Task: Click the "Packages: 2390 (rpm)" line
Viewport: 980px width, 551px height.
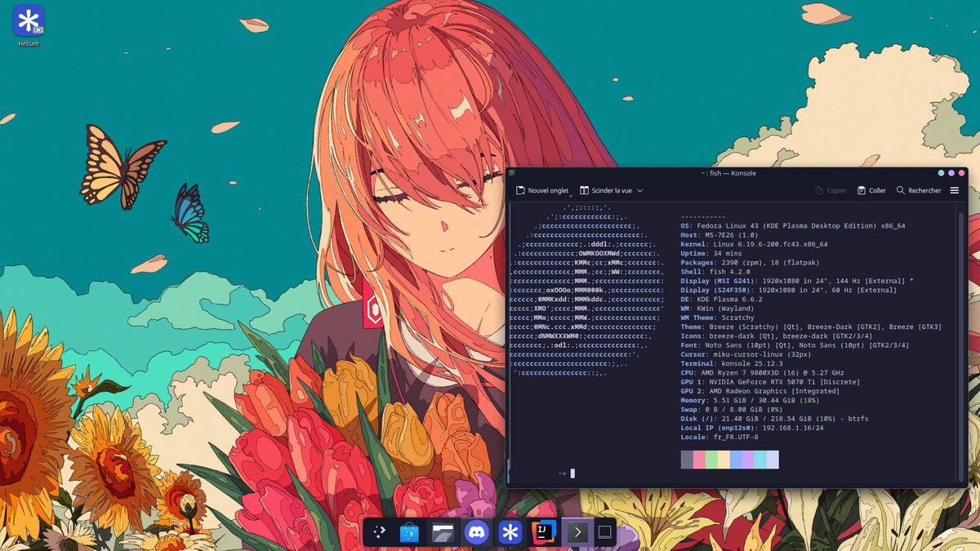Action: [750, 263]
